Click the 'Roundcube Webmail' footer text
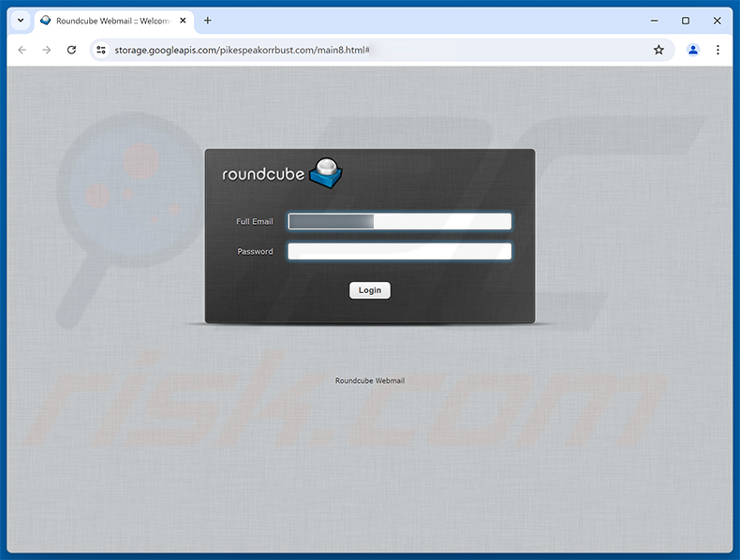 pos(369,381)
